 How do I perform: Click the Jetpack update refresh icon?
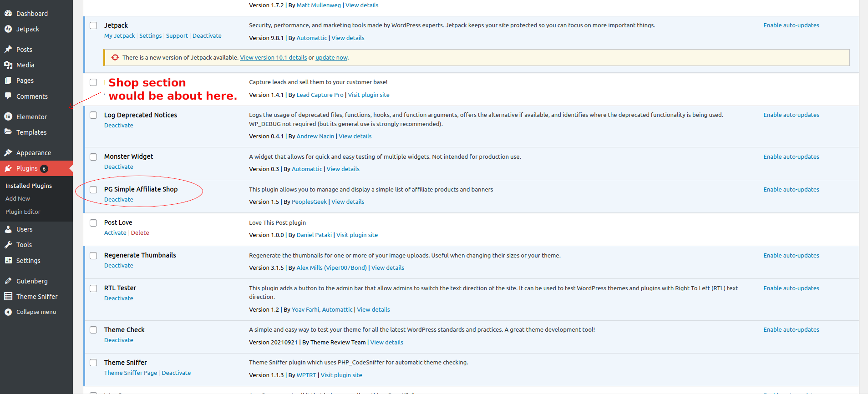click(x=115, y=57)
